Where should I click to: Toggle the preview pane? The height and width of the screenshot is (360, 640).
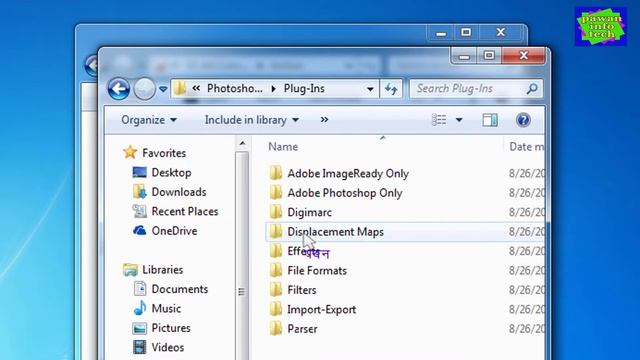[490, 120]
